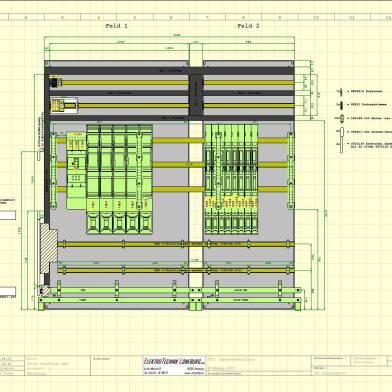
Task: Click the lower yellow N busbar
Action: 176,270
